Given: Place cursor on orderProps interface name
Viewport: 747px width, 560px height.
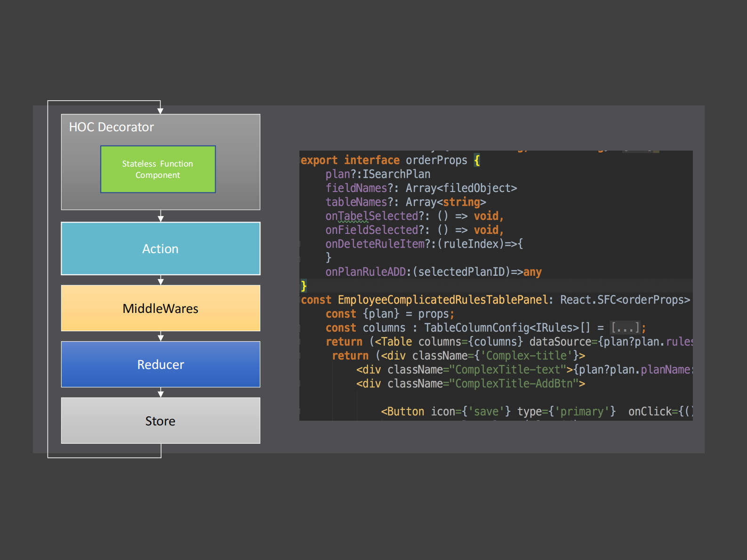Looking at the screenshot, I should pyautogui.click(x=436, y=160).
